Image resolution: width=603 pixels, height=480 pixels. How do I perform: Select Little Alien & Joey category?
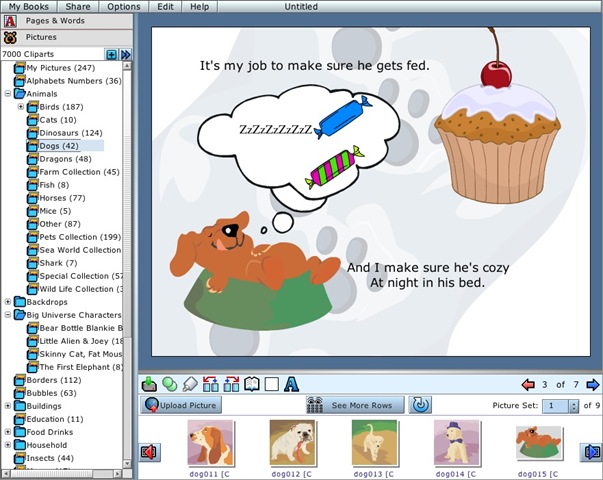coord(81,341)
